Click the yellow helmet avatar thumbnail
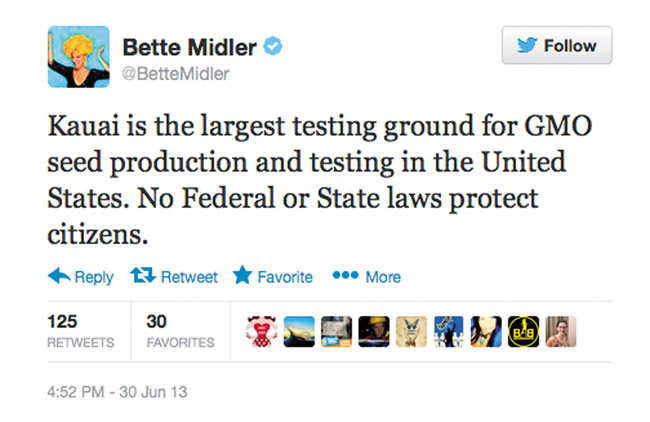 coord(374,332)
